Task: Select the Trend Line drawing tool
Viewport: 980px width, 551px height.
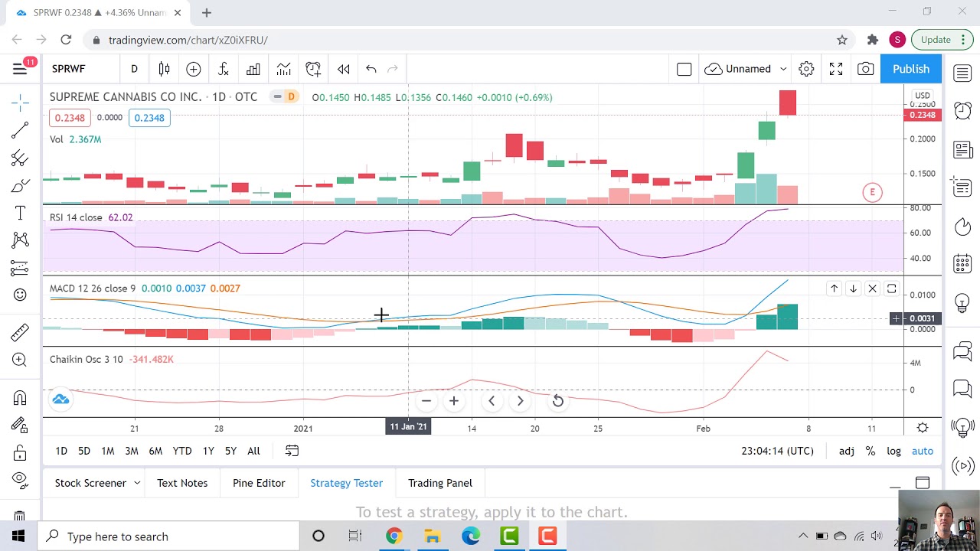Action: click(x=20, y=130)
